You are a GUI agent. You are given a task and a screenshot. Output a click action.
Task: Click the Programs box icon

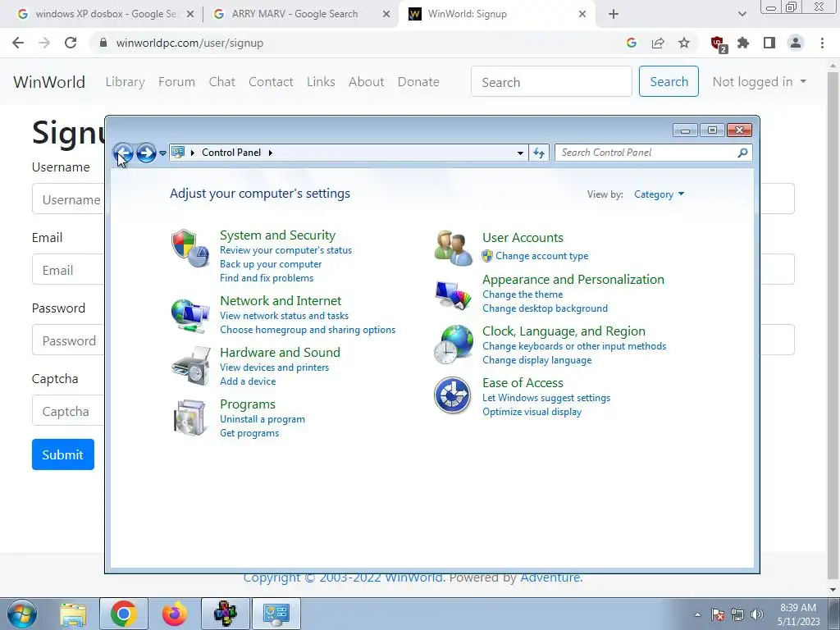pyautogui.click(x=190, y=418)
